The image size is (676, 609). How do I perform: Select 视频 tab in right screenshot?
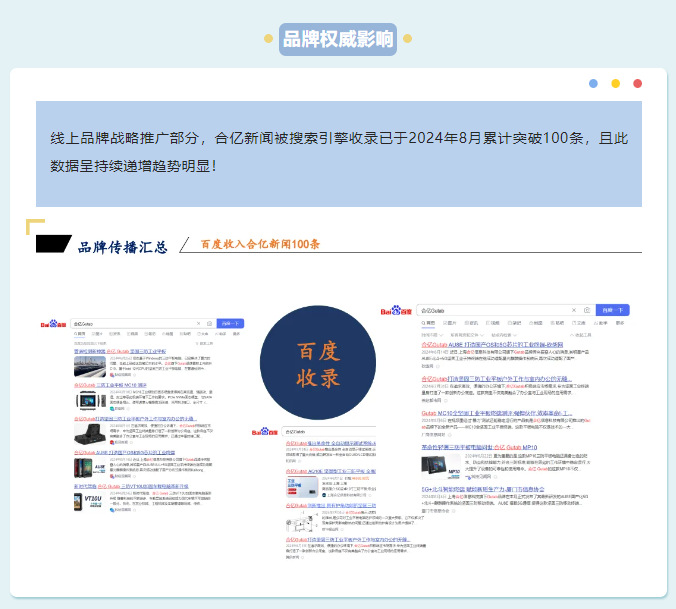pos(492,323)
